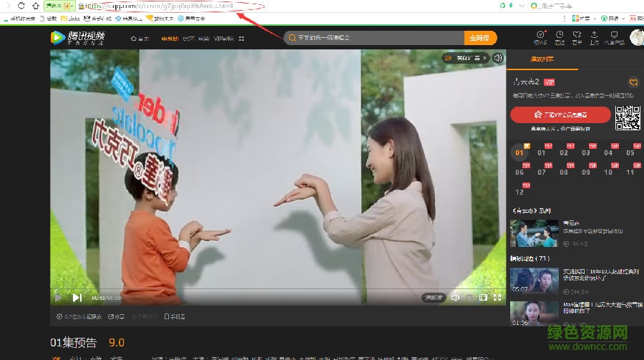Select episode 12 in the playlist
This screenshot has width=644, height=360.
(x=519, y=192)
